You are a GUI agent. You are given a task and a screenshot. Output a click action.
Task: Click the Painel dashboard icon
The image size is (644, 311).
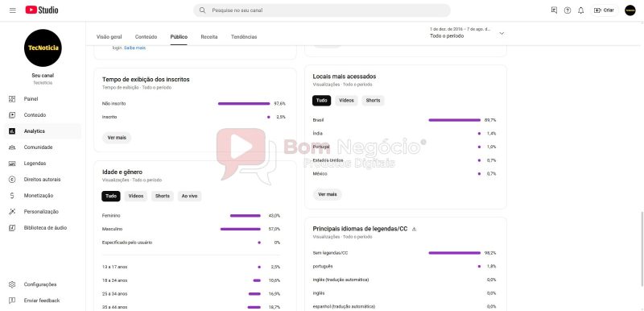point(12,99)
